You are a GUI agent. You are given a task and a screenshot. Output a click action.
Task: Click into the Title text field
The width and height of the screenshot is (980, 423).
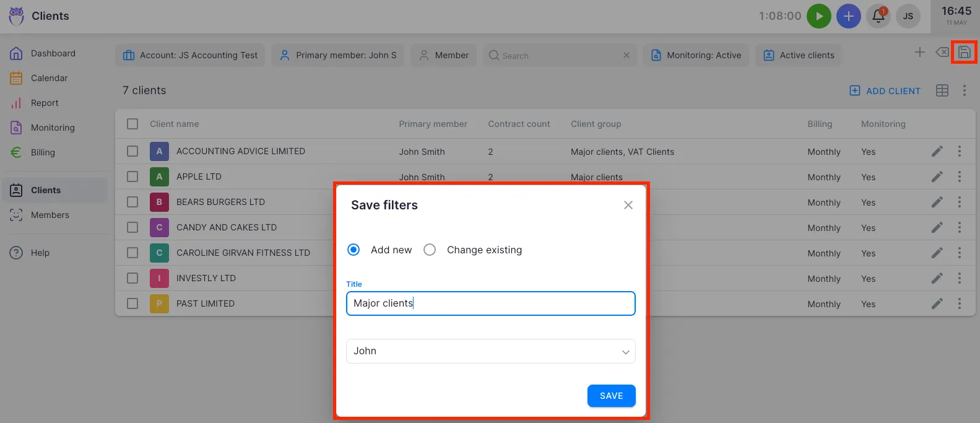pos(490,303)
